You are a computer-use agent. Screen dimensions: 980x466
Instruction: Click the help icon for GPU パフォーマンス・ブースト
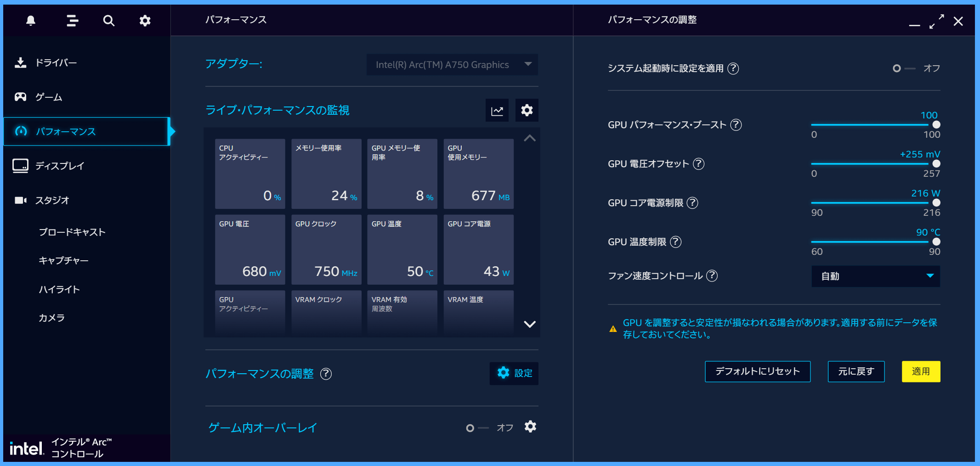coord(736,125)
